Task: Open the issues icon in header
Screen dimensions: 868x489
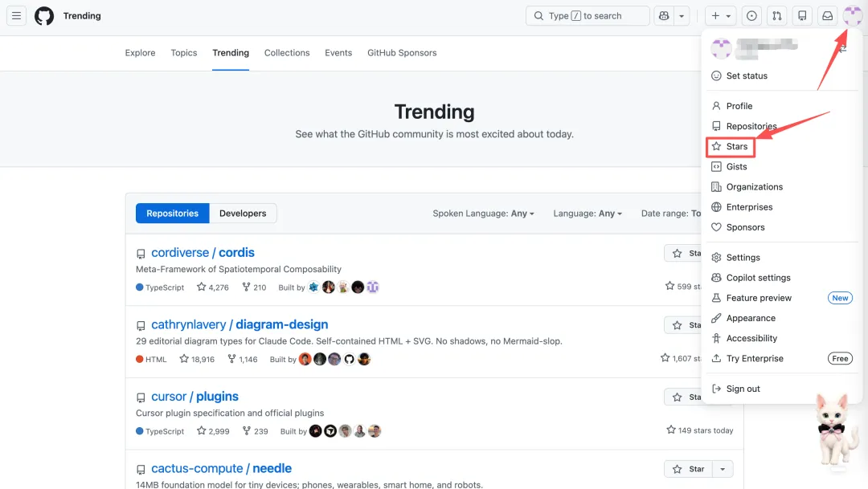Action: 751,16
